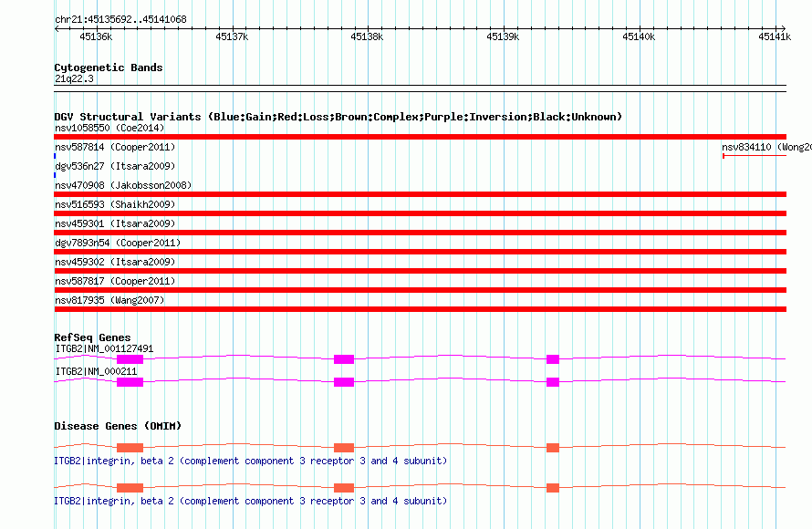Viewport: 812px width, 529px height.
Task: Click the nsv834110 thin red variant line
Action: click(755, 156)
